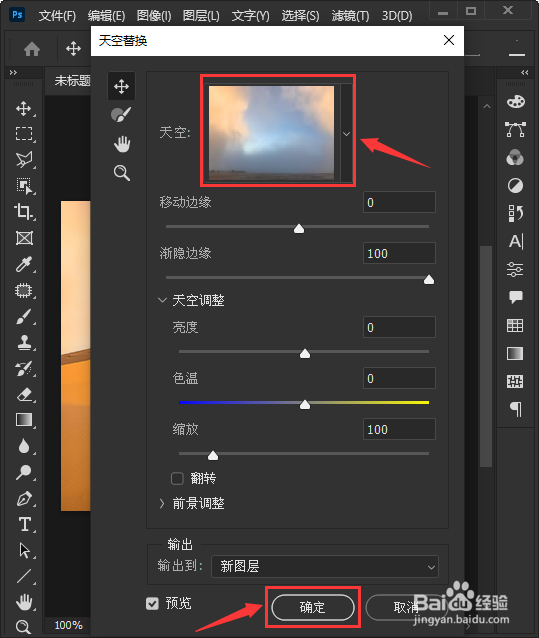The width and height of the screenshot is (539, 638).
Task: Collapse right panel dock double arrow
Action: point(524,72)
